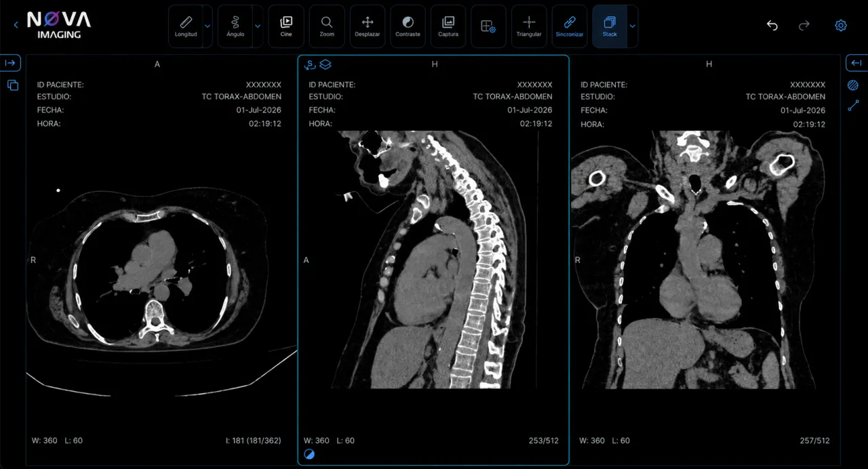Undo the last action
Viewport: 868px width, 469px height.
[772, 26]
